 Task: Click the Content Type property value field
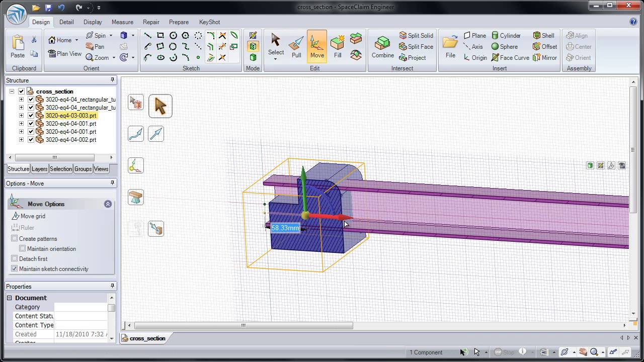click(x=80, y=325)
